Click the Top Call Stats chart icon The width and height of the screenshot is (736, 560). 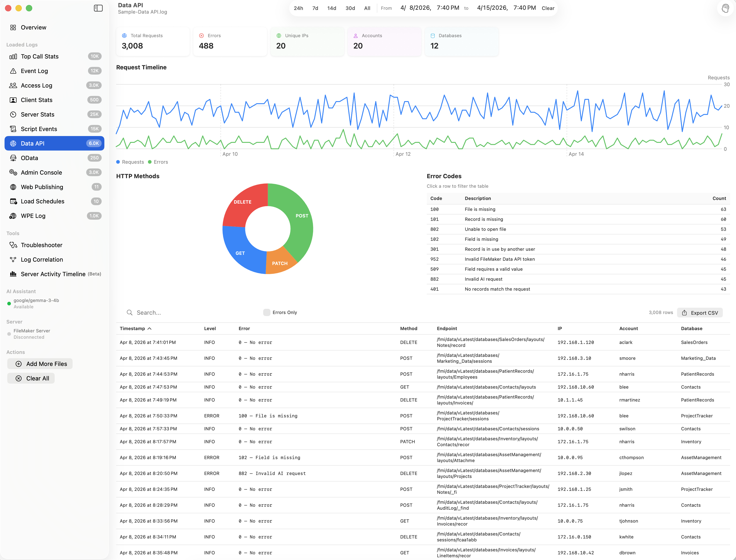coord(13,56)
